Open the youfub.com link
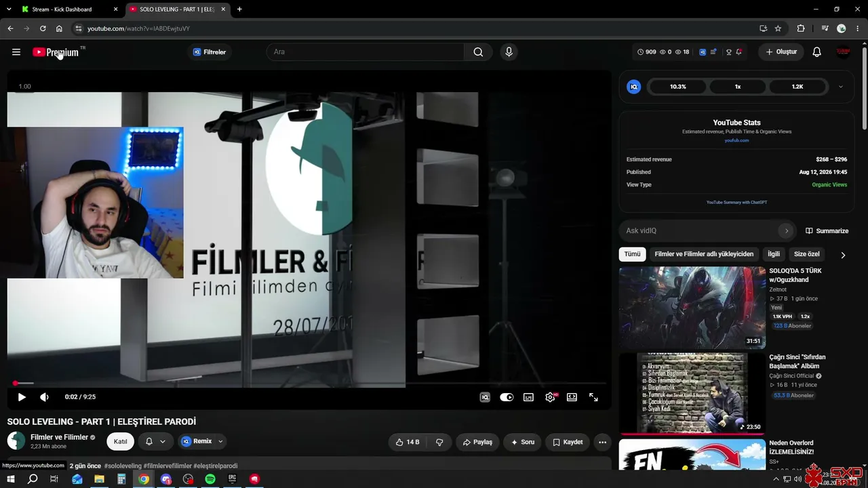Viewport: 868px width, 488px height. click(736, 140)
